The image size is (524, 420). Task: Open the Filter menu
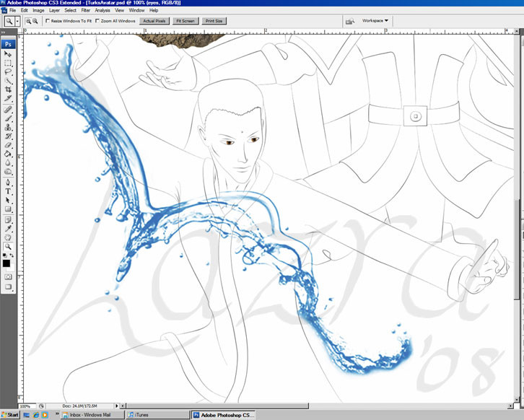point(86,10)
